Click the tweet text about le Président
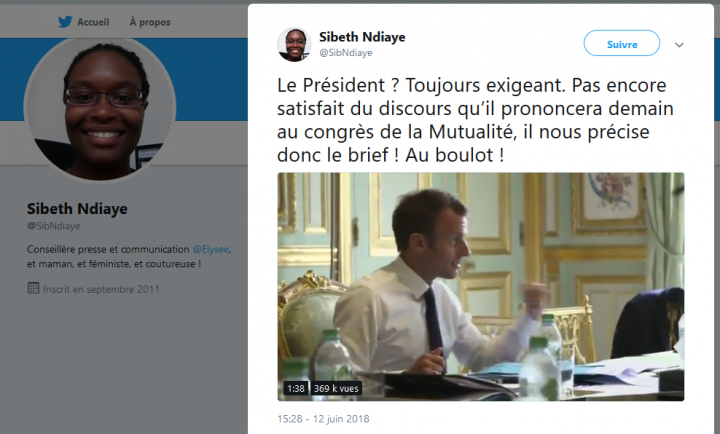The width and height of the screenshot is (720, 434). 475,120
